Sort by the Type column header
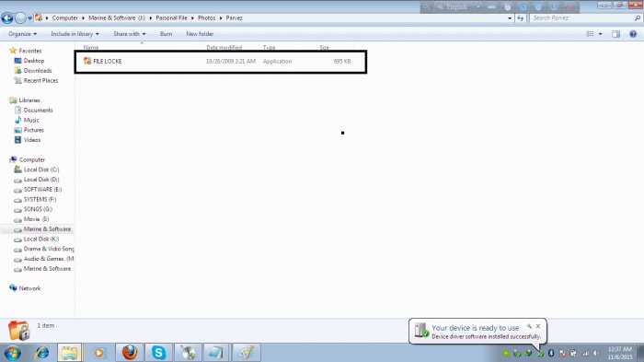 click(269, 48)
